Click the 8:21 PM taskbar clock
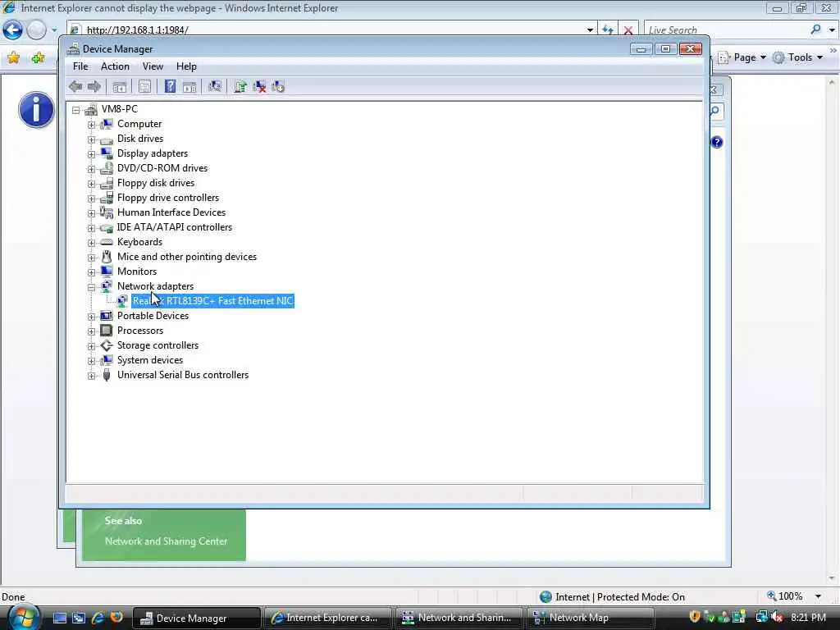Viewport: 840px width, 630px height. [x=808, y=618]
